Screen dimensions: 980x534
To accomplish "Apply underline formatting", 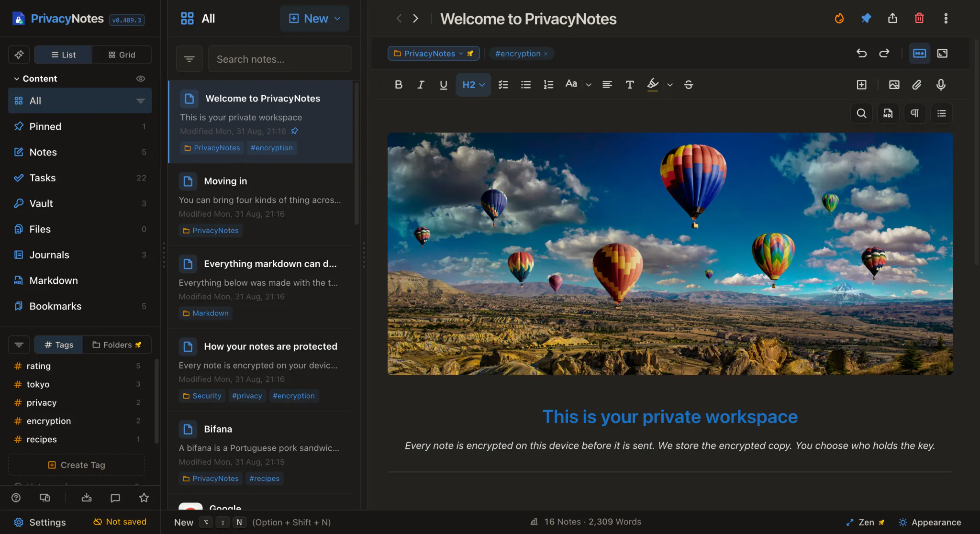I will [444, 85].
